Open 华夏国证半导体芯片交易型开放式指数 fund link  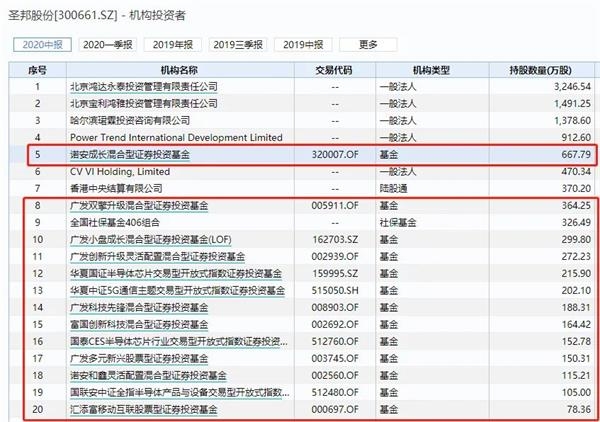(x=176, y=274)
